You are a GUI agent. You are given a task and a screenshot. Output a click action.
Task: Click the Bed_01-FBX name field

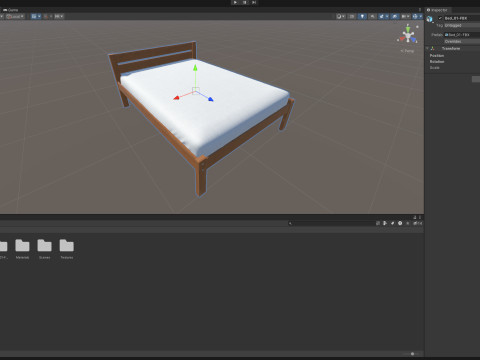click(x=462, y=18)
